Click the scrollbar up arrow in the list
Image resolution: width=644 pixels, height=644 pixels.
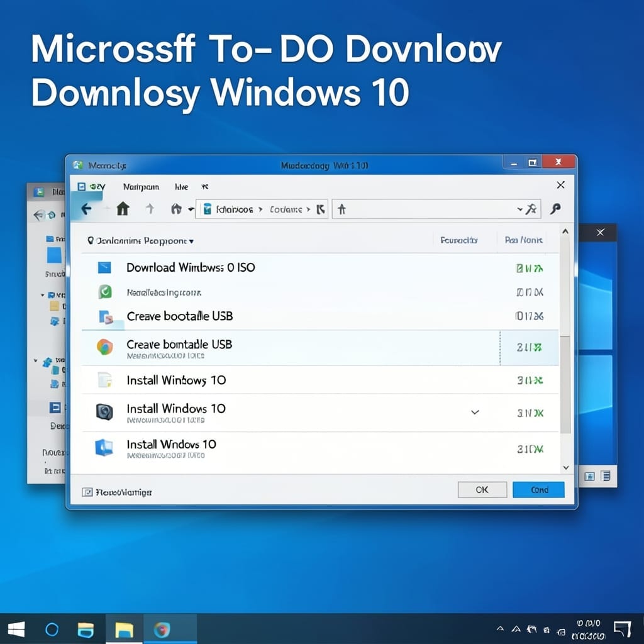click(565, 231)
